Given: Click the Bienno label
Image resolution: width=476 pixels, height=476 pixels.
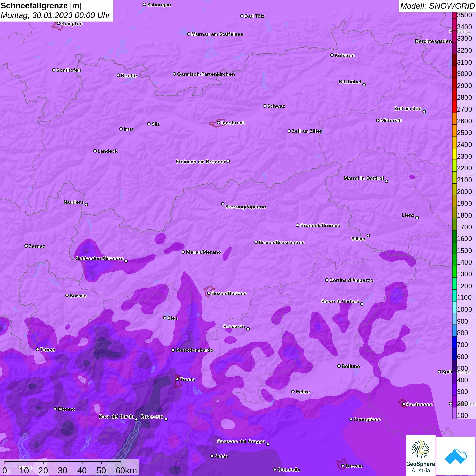Looking at the screenshot, I should [x=67, y=409].
